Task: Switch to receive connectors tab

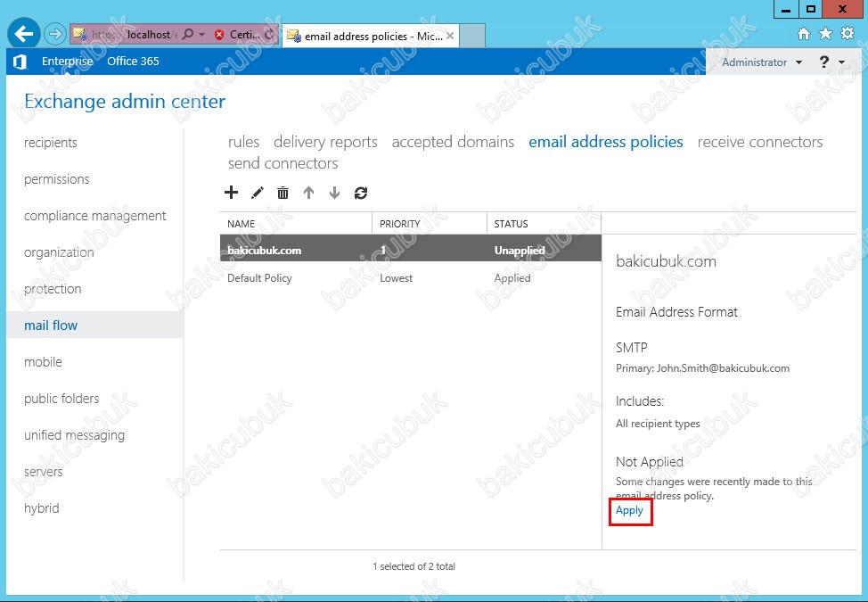Action: (760, 142)
